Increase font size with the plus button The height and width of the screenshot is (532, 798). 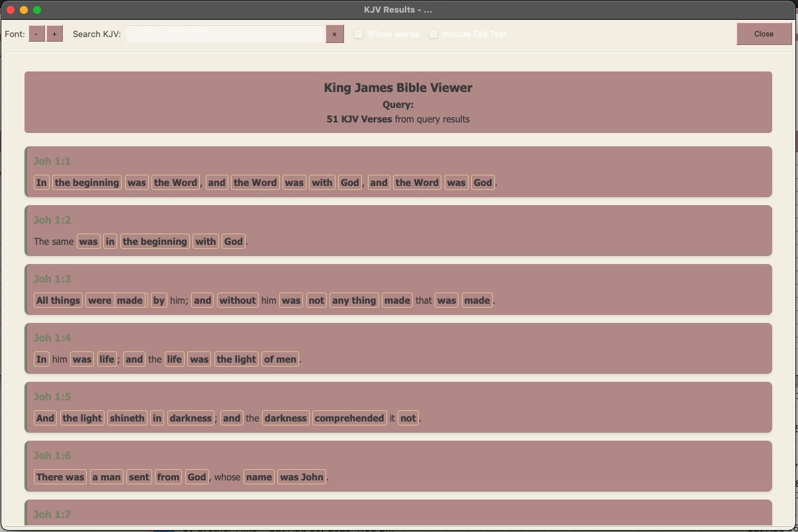(x=55, y=34)
